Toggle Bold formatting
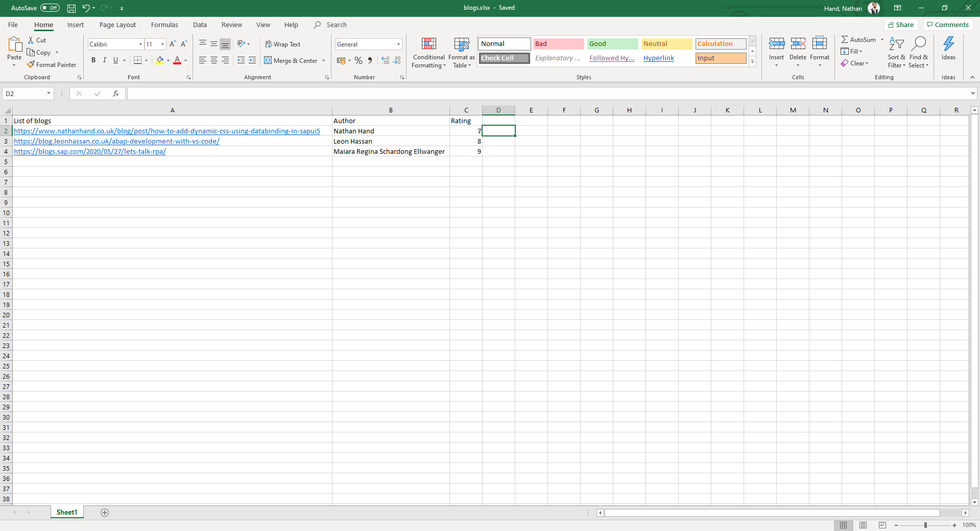 pos(93,60)
